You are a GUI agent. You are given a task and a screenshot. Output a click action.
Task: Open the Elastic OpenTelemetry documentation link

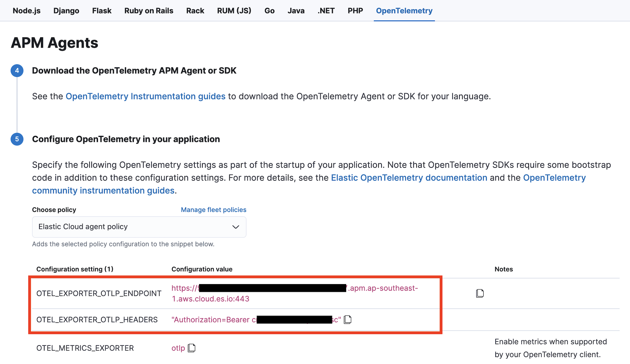pyautogui.click(x=409, y=178)
